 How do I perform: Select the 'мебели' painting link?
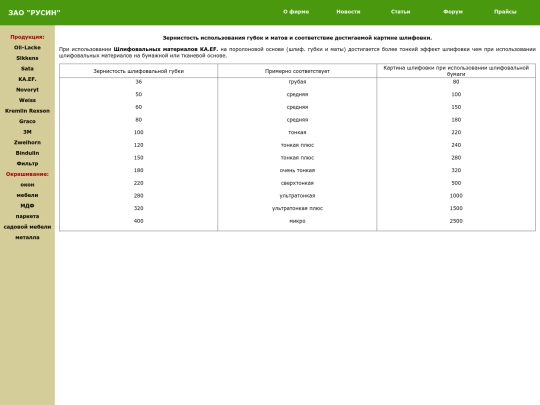[x=27, y=195]
